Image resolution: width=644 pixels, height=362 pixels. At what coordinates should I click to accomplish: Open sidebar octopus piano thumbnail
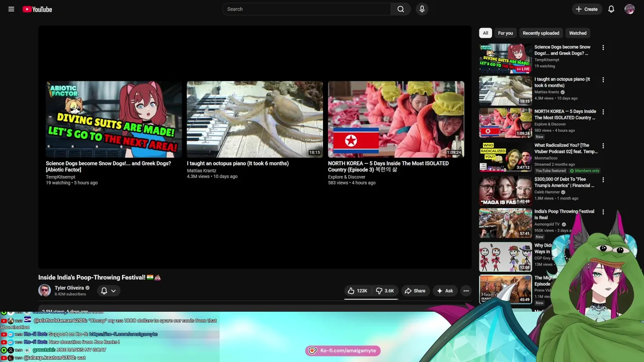(505, 90)
